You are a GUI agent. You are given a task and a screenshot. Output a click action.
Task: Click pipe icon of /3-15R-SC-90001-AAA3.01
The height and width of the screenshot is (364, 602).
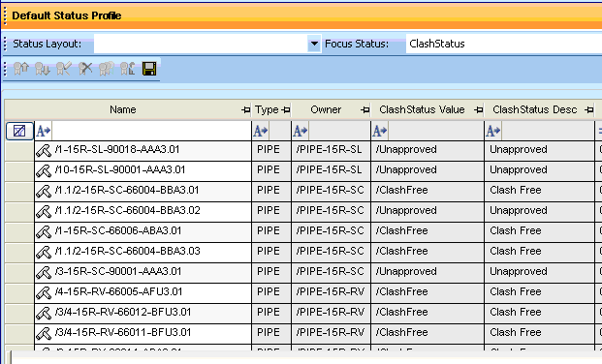pyautogui.click(x=44, y=272)
